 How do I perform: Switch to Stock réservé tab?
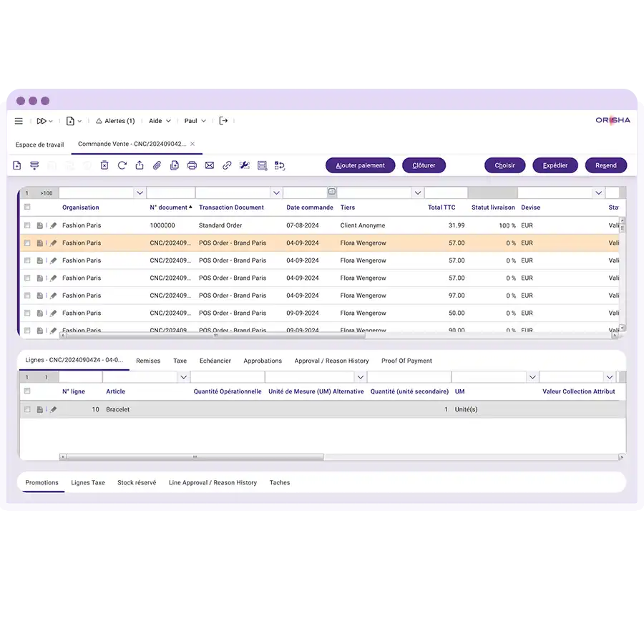click(137, 482)
